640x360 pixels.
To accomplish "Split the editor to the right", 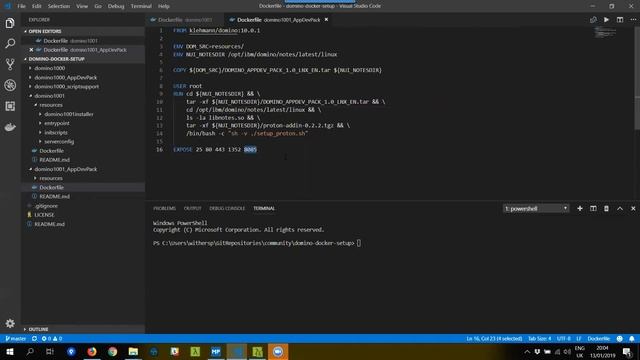I will [x=620, y=20].
